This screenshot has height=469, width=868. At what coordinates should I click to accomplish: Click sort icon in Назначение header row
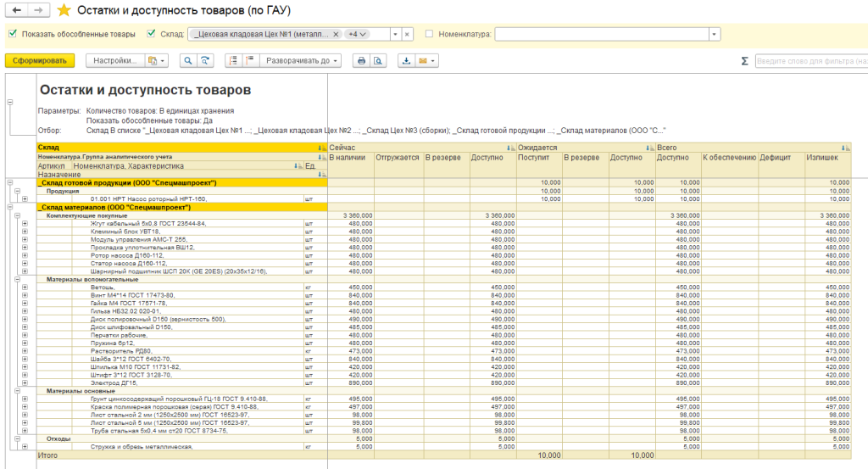click(321, 175)
